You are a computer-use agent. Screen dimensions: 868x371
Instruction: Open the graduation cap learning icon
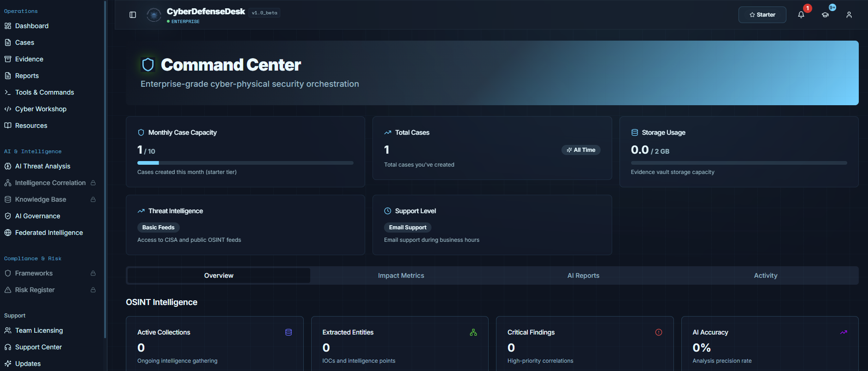click(825, 15)
